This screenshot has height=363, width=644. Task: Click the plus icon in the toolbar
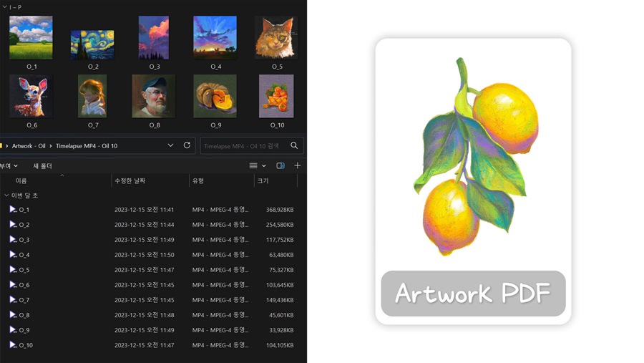point(298,165)
